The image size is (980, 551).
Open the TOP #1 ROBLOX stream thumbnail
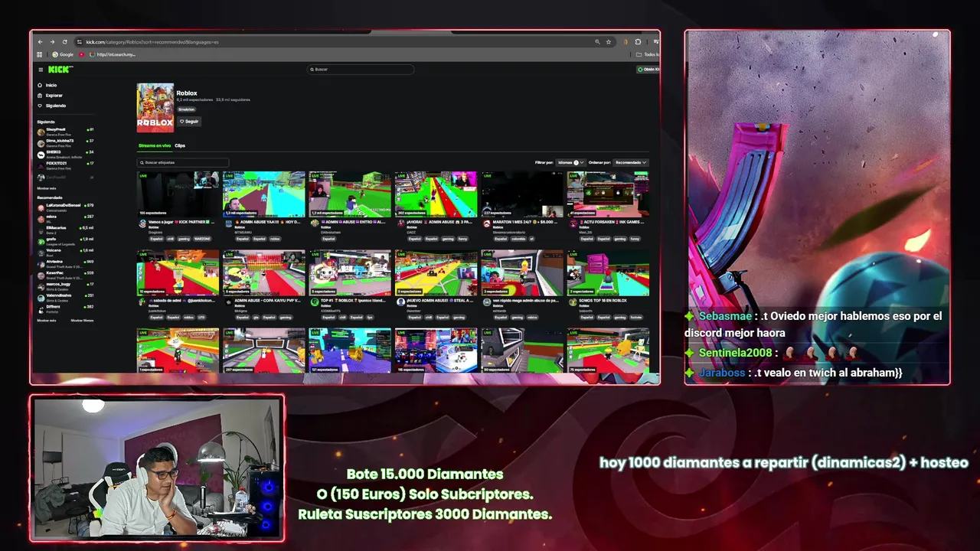point(350,272)
